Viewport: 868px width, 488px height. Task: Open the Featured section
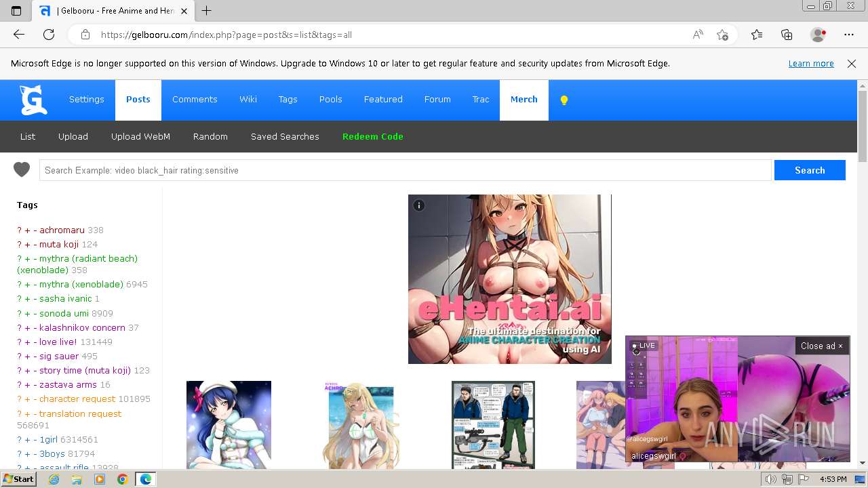click(x=383, y=100)
